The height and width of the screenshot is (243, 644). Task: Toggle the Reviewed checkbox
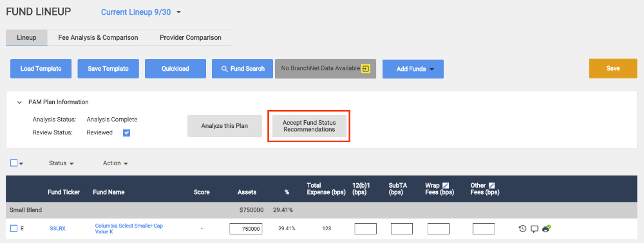(x=126, y=133)
